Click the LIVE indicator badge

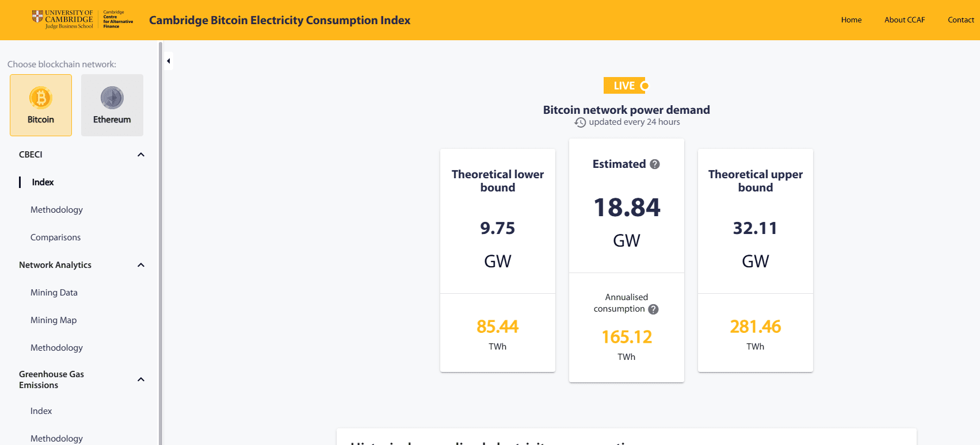tap(625, 85)
